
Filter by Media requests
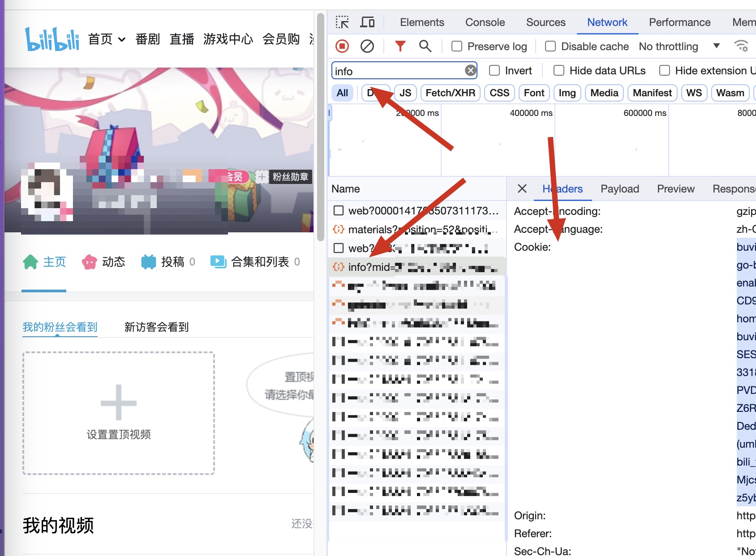604,93
